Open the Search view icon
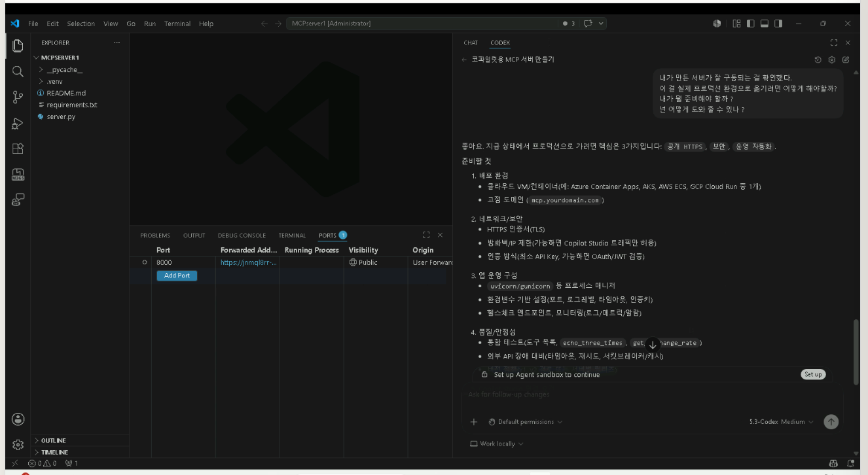 pyautogui.click(x=18, y=71)
